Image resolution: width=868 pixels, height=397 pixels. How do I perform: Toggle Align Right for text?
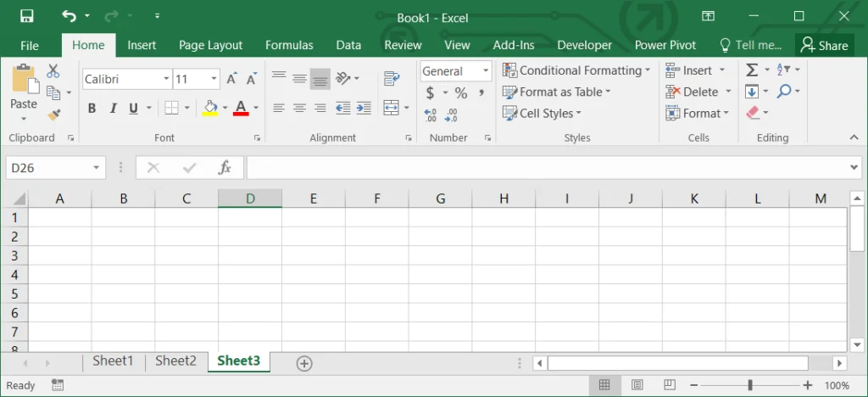click(320, 108)
